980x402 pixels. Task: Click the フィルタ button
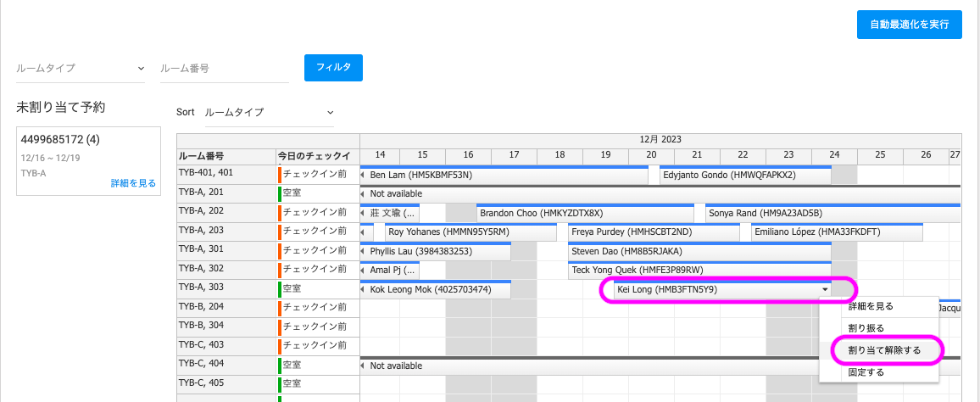[333, 67]
